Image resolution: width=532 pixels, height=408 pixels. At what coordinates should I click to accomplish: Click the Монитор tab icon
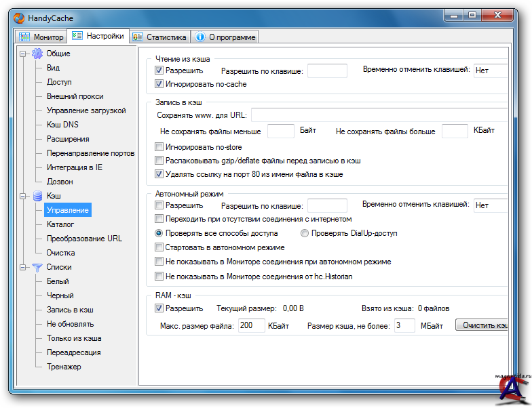24,37
